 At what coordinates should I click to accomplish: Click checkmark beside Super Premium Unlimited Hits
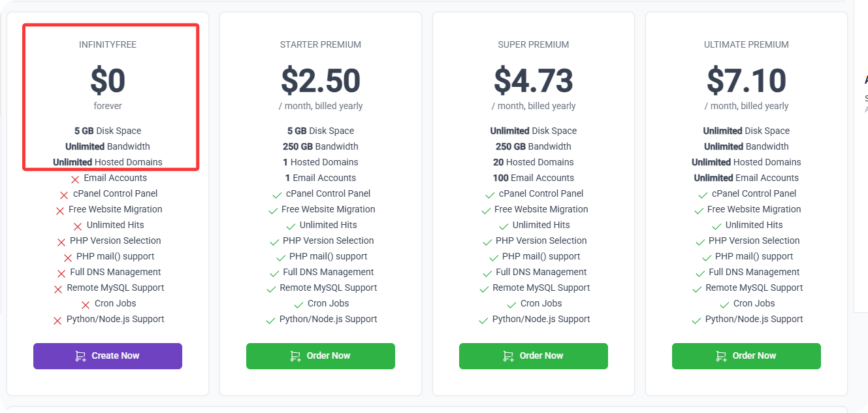click(504, 226)
